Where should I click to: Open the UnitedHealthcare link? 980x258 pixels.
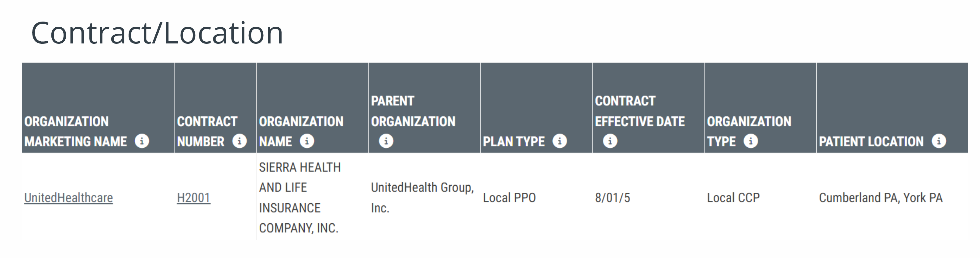pos(68,198)
